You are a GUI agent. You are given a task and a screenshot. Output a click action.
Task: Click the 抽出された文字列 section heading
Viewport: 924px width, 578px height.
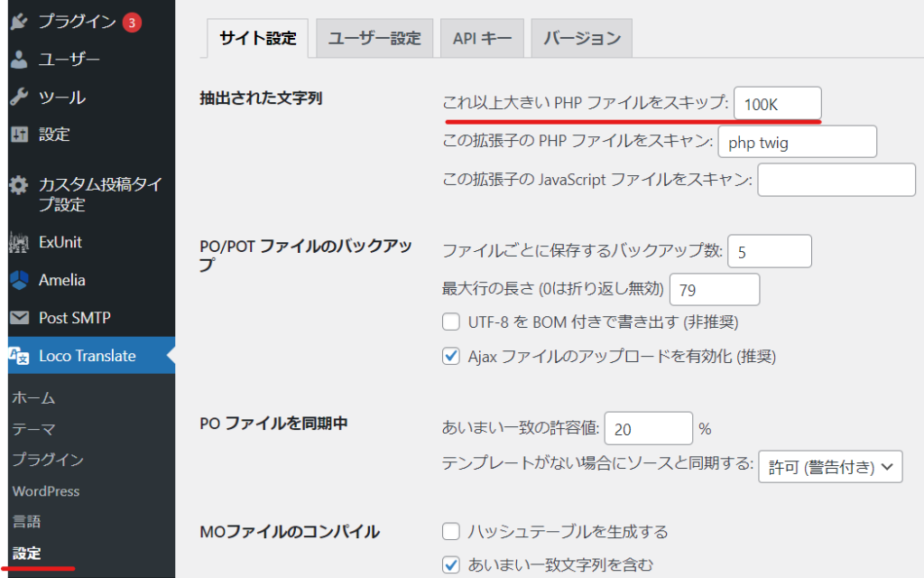pyautogui.click(x=261, y=98)
